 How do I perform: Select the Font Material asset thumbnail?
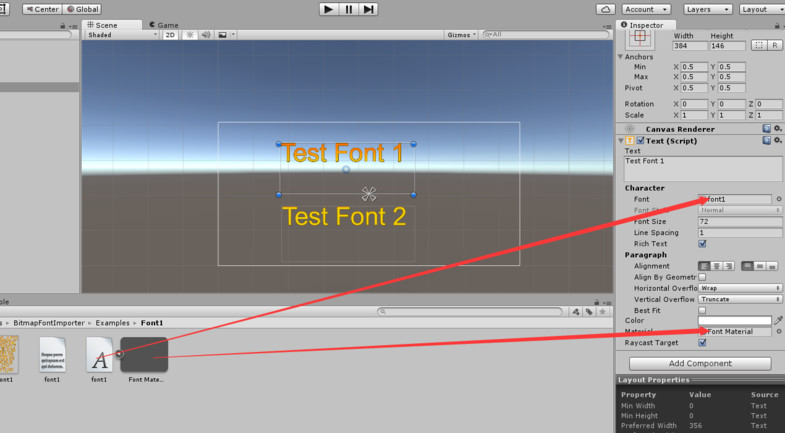(x=144, y=354)
